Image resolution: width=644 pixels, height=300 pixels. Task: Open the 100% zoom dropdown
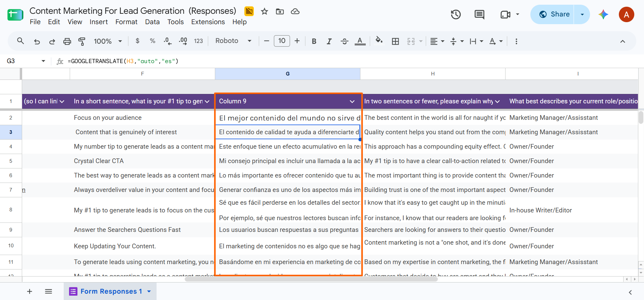click(108, 41)
